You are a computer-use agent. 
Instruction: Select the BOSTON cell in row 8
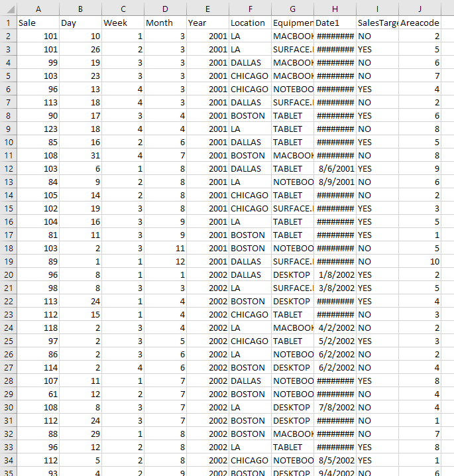coord(250,115)
